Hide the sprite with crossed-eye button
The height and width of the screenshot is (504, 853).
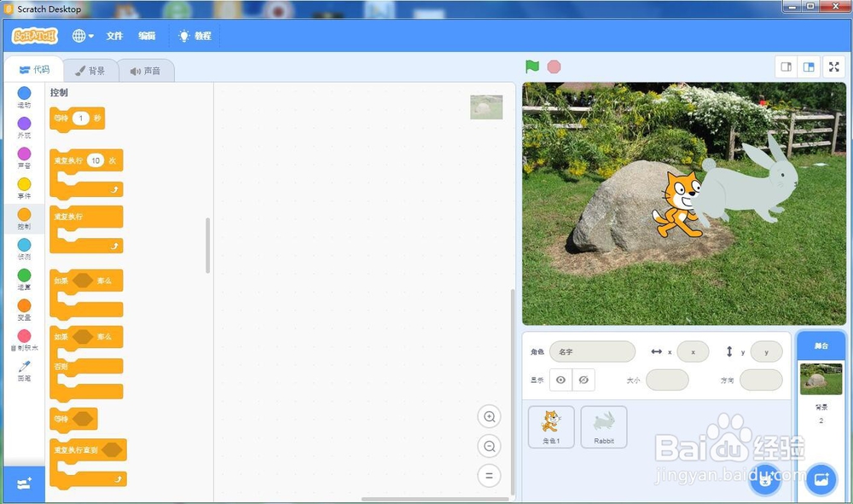coord(583,380)
